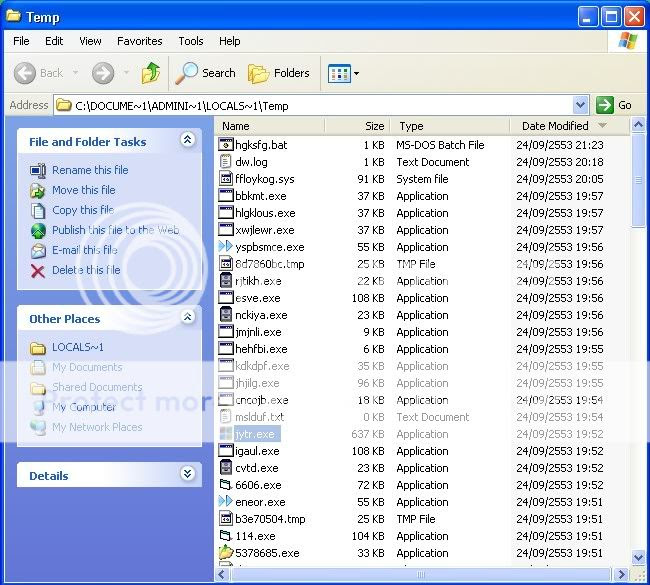Click the Back navigation arrow icon

click(25, 73)
